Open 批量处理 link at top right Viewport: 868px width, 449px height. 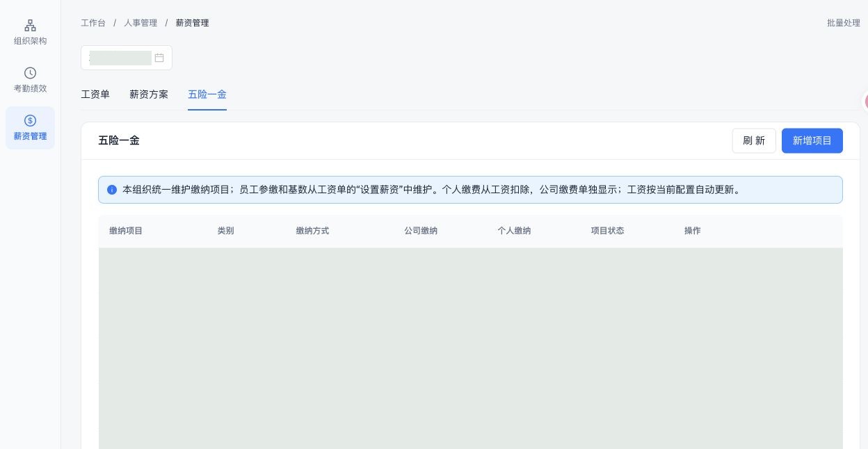pos(844,23)
